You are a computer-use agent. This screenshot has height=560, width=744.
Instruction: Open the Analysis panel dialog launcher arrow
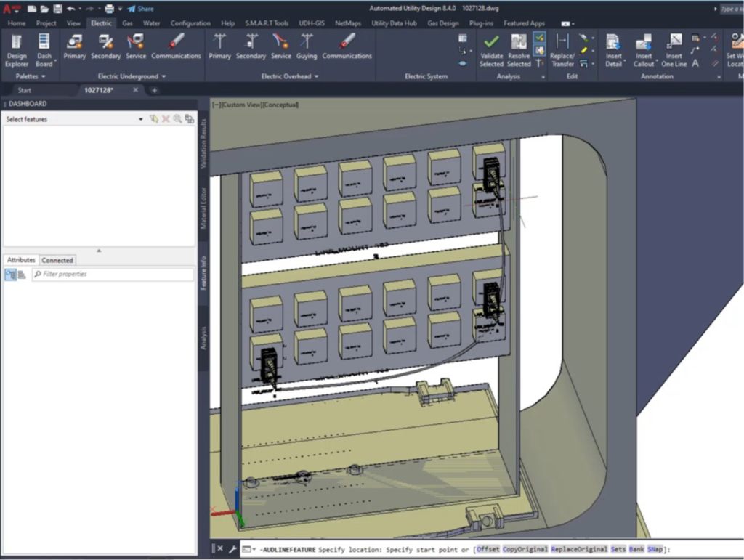(x=543, y=77)
